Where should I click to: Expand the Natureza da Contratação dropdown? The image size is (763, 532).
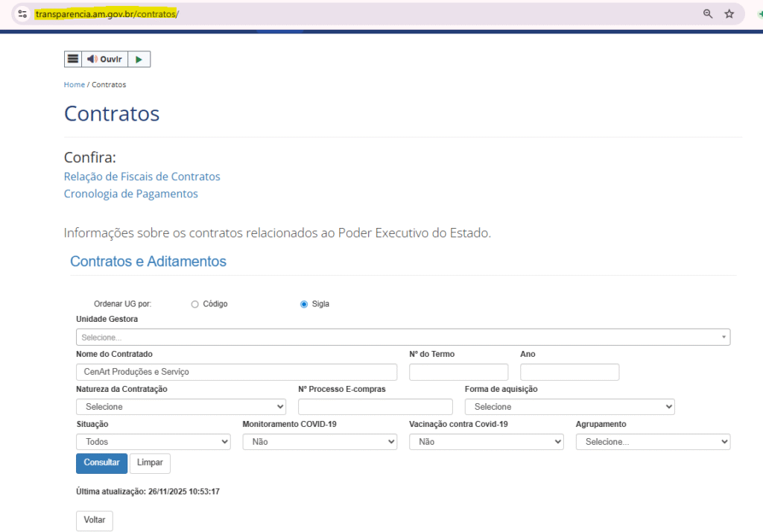tap(180, 407)
